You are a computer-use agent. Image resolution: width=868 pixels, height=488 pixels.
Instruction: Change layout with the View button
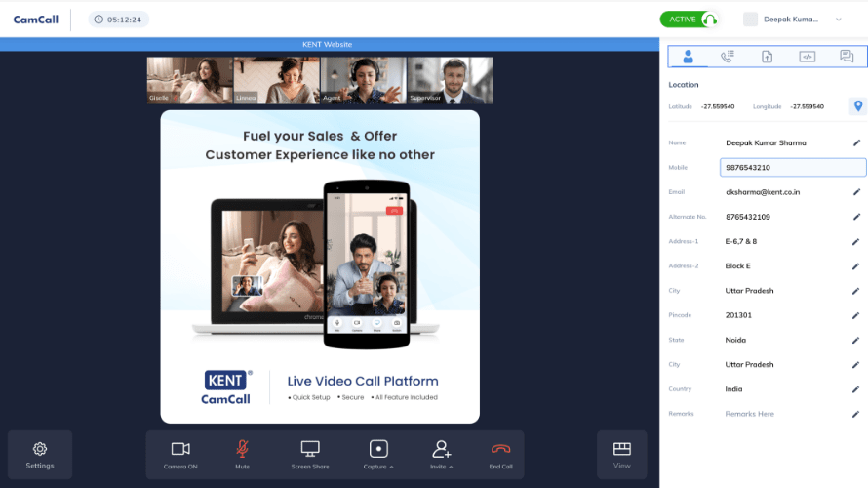(x=621, y=455)
